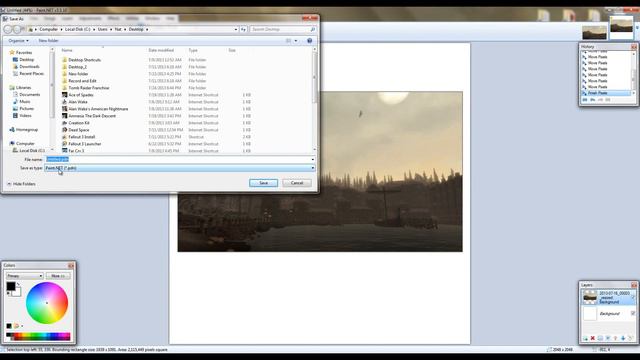Reset colors to black and white
The width and height of the screenshot is (640, 360).
point(8,293)
